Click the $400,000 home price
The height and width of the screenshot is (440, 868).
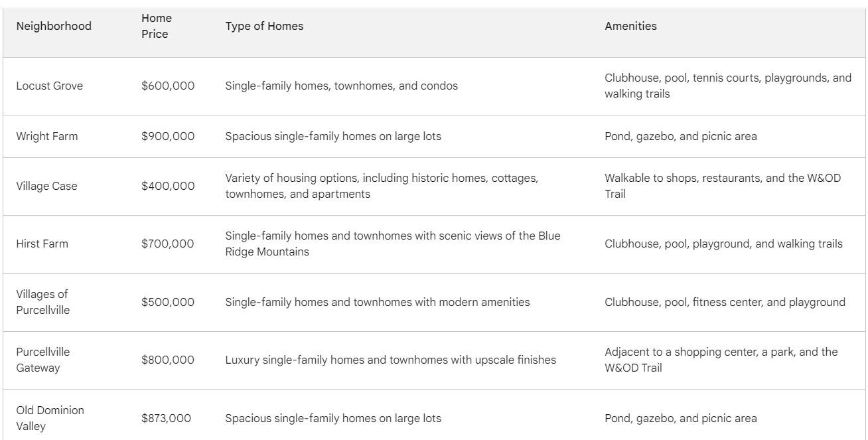[168, 186]
